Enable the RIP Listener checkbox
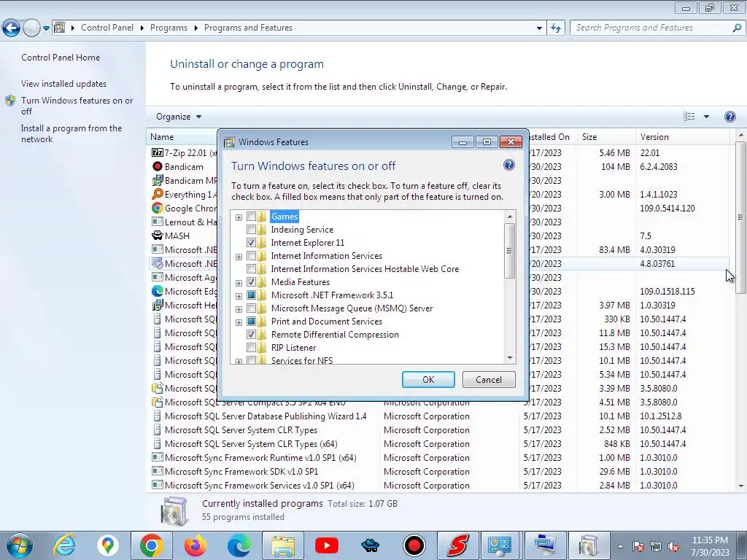747x560 pixels. tap(251, 348)
